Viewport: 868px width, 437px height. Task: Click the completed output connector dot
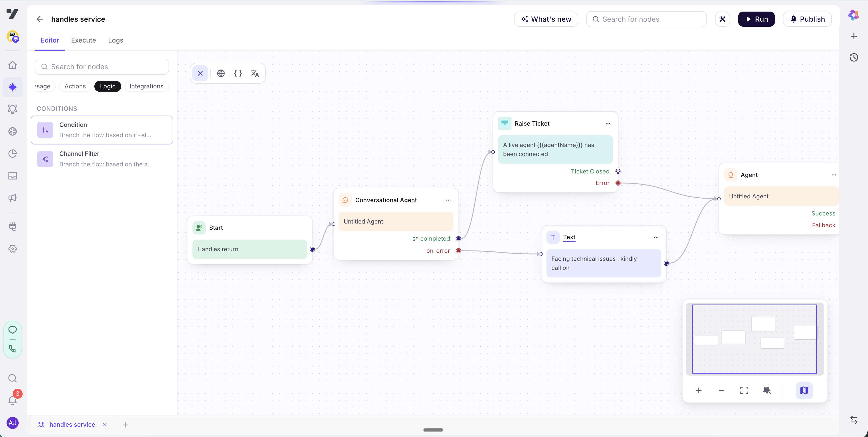(458, 239)
